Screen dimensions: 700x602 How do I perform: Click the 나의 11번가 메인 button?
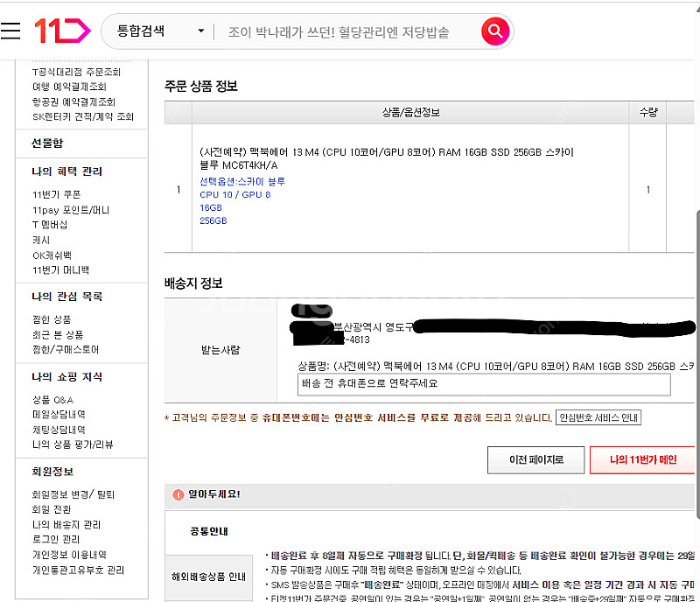pos(643,459)
